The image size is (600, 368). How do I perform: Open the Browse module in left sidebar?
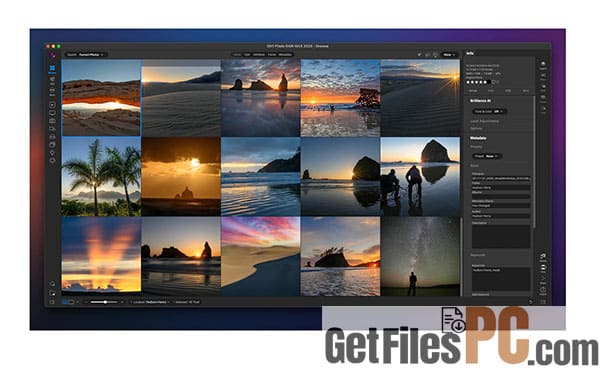coord(52,69)
